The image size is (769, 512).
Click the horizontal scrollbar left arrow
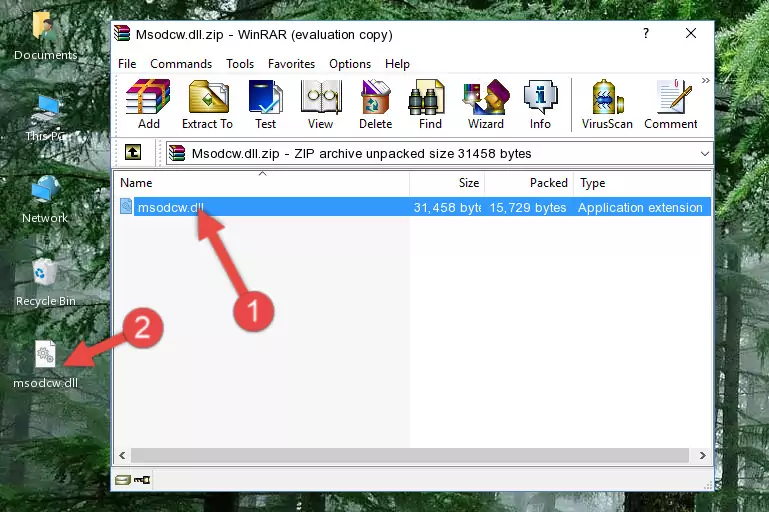[x=122, y=455]
